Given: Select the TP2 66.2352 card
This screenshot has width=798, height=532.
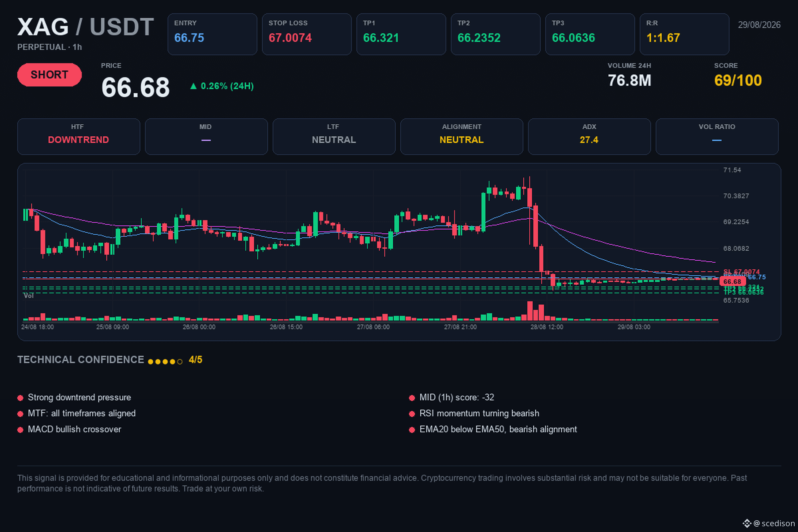Looking at the screenshot, I should tap(495, 34).
